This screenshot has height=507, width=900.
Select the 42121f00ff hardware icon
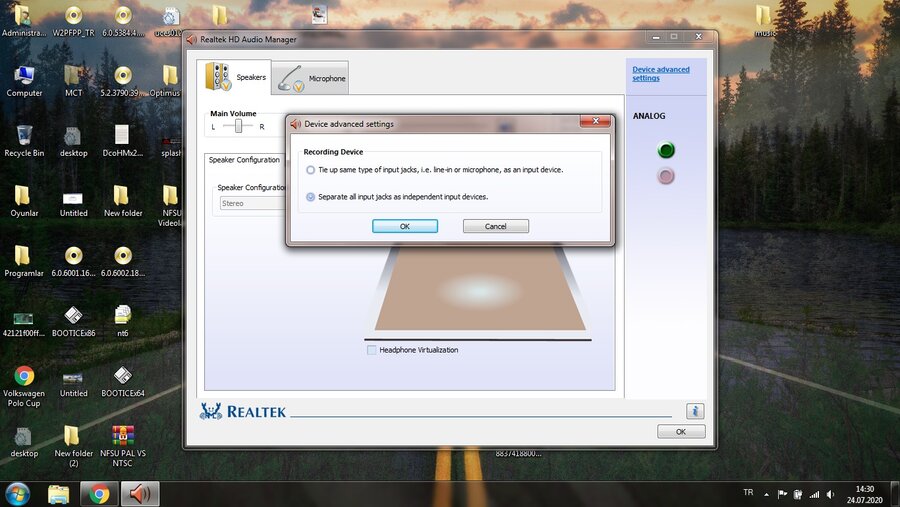(24, 322)
